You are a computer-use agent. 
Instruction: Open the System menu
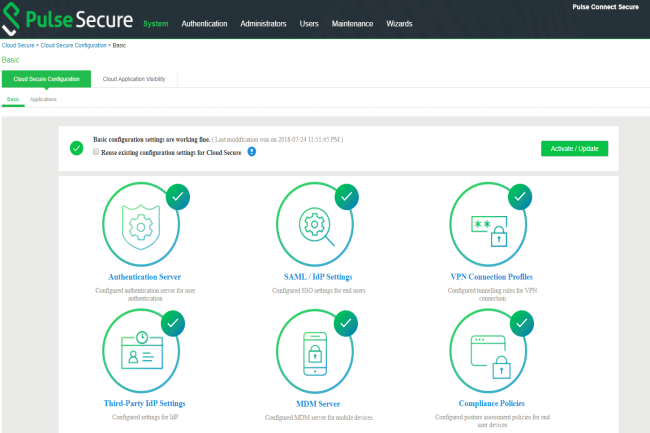point(155,23)
